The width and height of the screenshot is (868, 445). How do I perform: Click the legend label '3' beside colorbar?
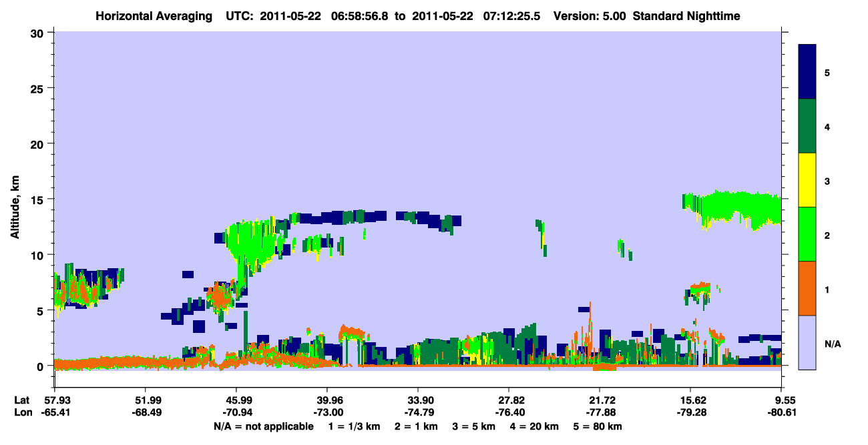(x=827, y=181)
